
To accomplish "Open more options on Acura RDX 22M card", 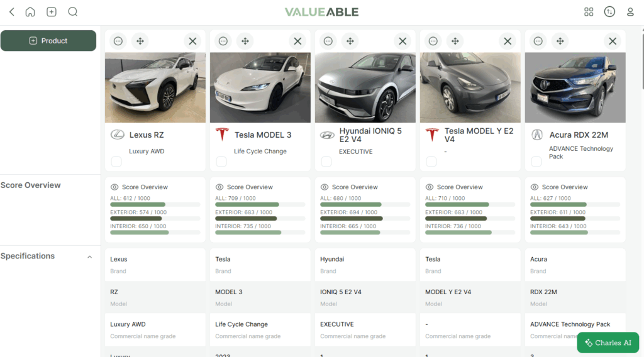I will pyautogui.click(x=538, y=41).
